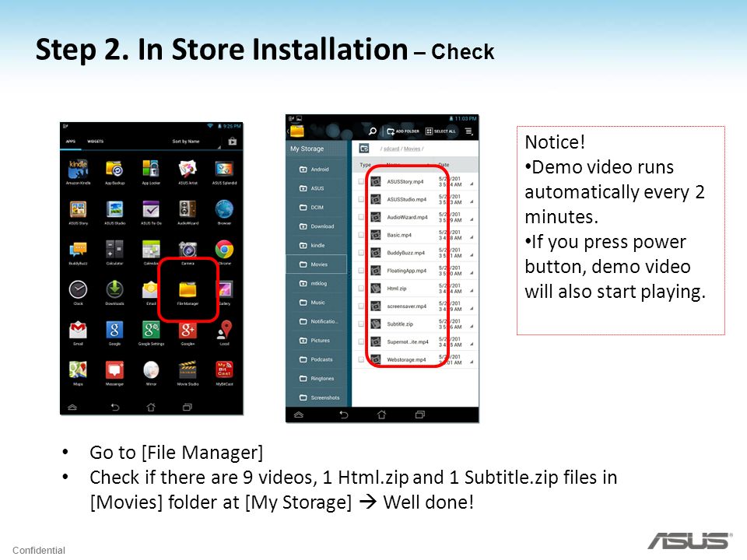This screenshot has width=747, height=560.
Task: Open the Screenshots folder in sidebar
Action: tap(317, 397)
